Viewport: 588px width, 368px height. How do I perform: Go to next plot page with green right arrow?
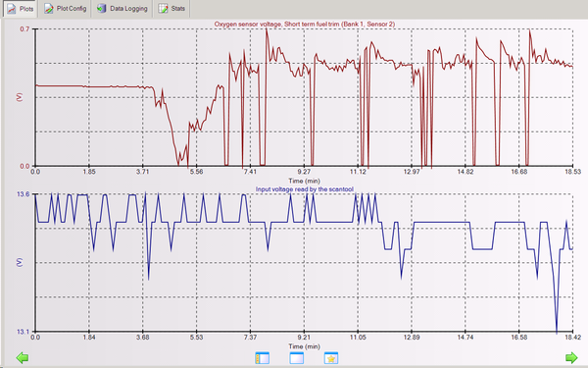(571, 357)
